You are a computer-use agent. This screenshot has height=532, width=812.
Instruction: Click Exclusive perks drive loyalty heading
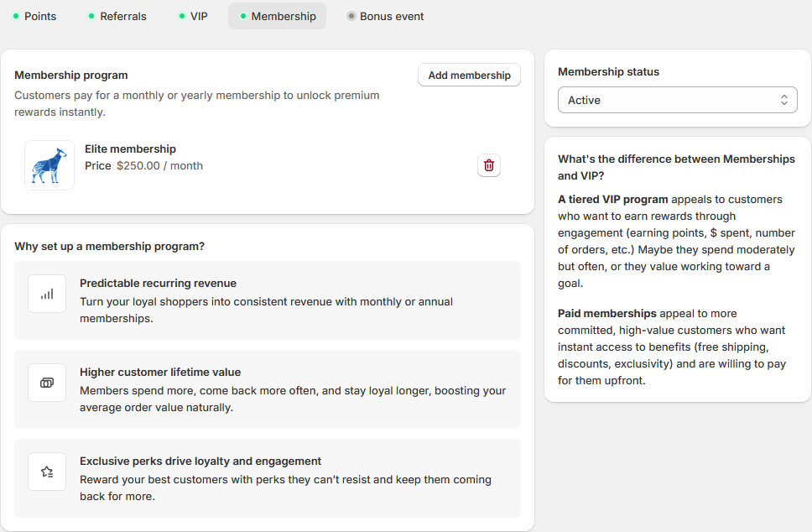coord(200,461)
